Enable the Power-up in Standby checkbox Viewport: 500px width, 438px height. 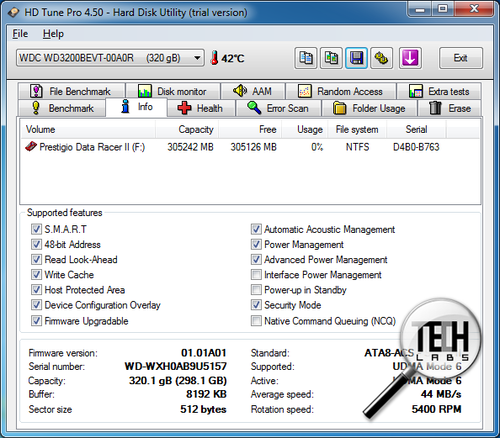[x=256, y=290]
